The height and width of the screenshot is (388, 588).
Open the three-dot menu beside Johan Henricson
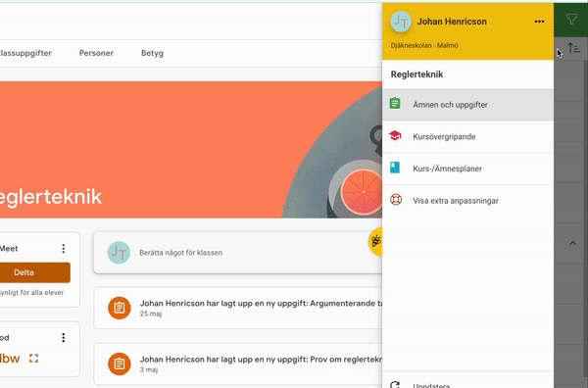coord(539,22)
